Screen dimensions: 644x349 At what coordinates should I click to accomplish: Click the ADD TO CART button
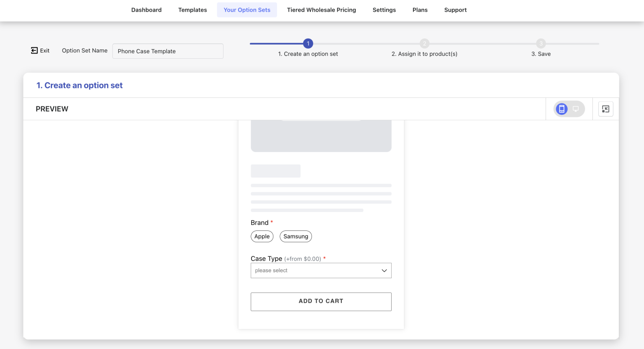pos(321,301)
